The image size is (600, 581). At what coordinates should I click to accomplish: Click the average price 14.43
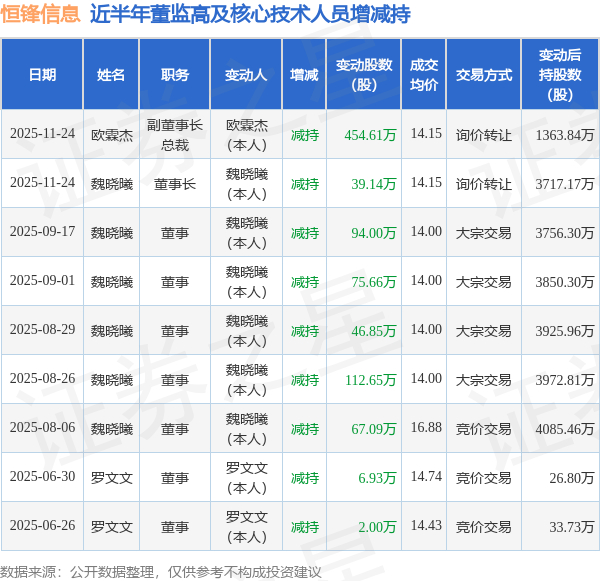[x=426, y=526]
